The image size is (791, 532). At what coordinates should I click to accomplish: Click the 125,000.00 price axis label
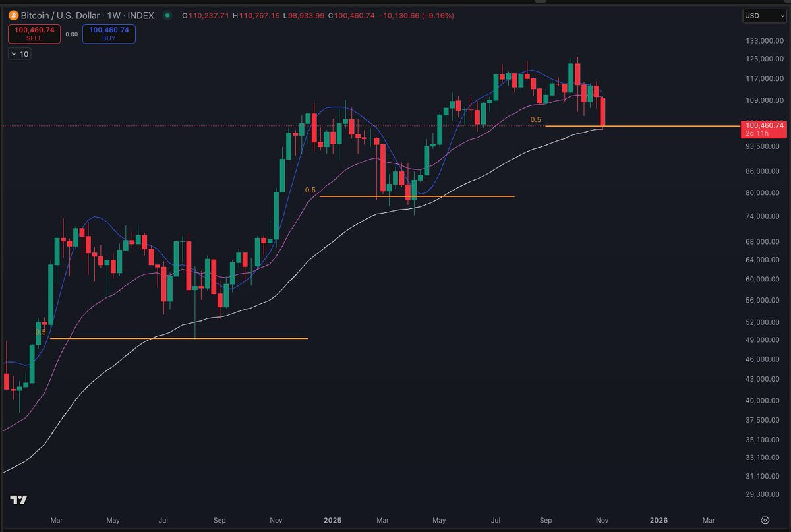click(765, 59)
